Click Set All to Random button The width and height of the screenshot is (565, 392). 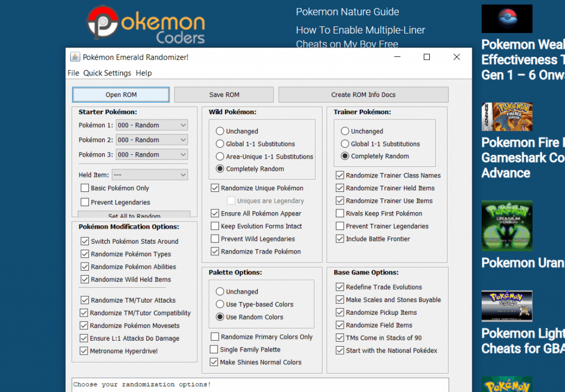tap(134, 214)
